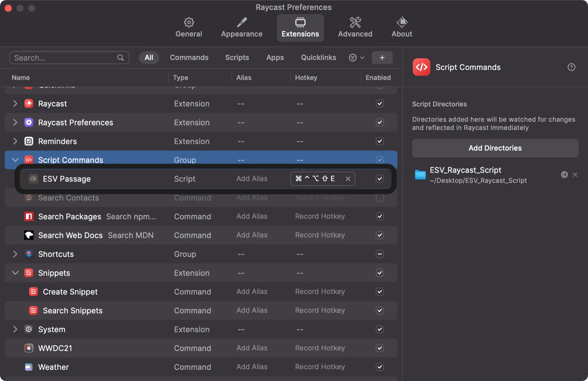Switch to the Advanced tab
Image resolution: width=588 pixels, height=381 pixels.
pos(355,28)
